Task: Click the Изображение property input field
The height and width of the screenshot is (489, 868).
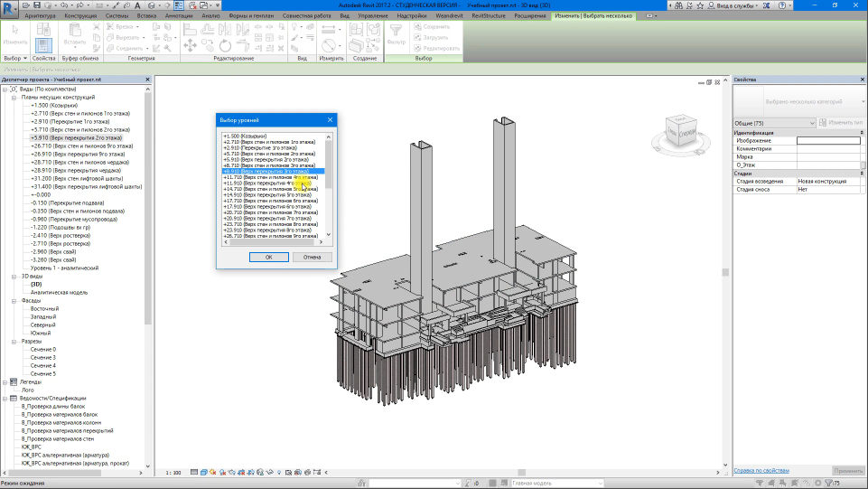Action: (x=828, y=141)
